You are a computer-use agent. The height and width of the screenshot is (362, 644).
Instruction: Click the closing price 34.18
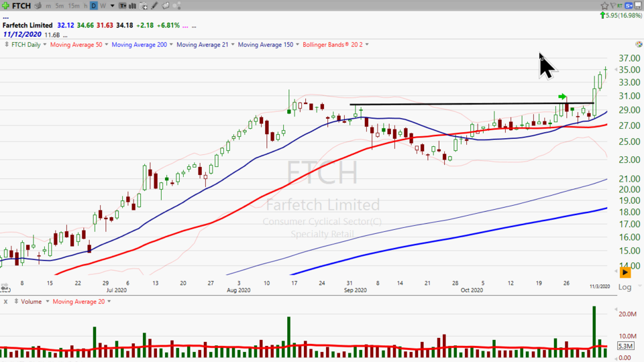(x=125, y=25)
